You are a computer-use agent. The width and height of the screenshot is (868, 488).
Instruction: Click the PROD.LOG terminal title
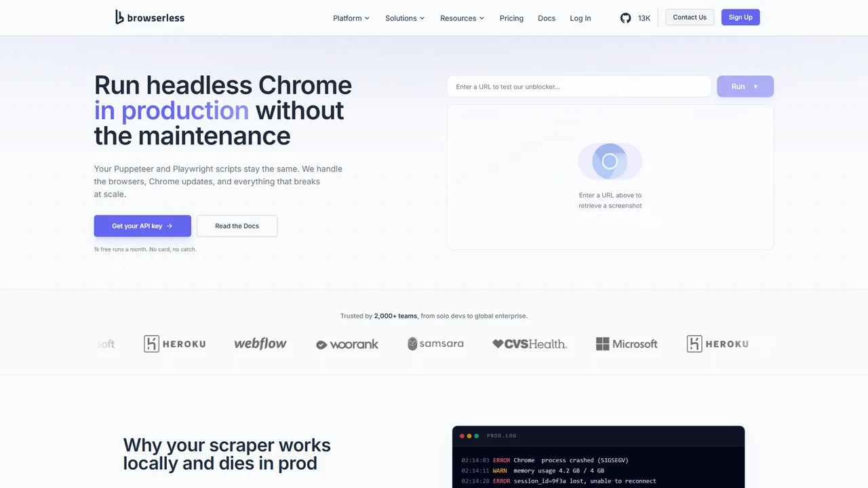[502, 436]
